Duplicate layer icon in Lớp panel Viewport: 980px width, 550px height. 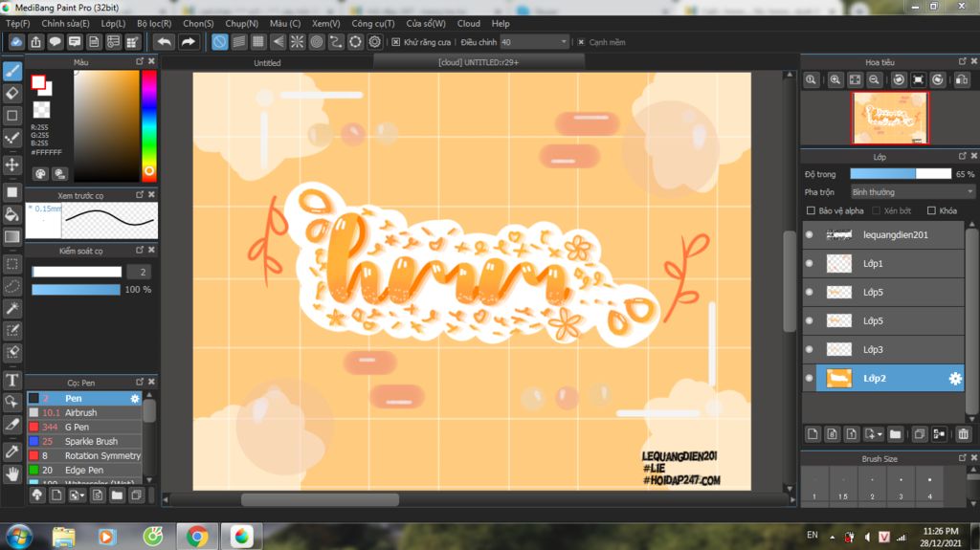point(920,433)
